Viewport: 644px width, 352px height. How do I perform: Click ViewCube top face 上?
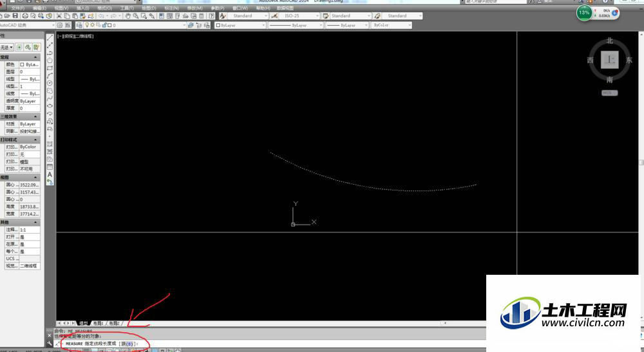point(609,60)
